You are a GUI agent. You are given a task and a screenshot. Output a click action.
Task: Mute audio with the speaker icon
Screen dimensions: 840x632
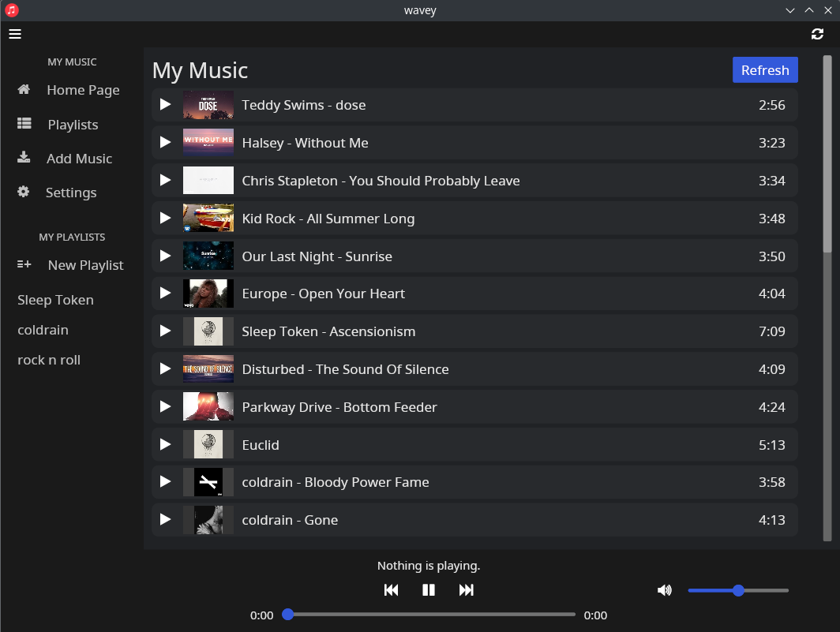tap(664, 590)
